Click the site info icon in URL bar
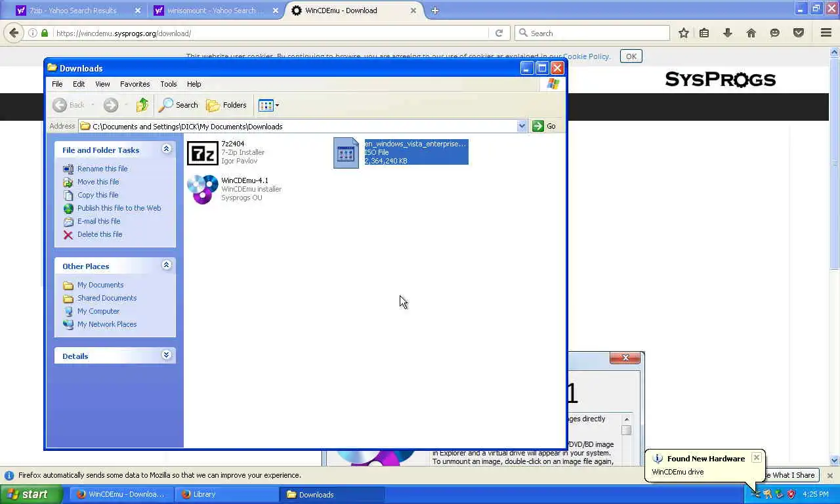Screen dimensions: 840x504 (x=32, y=33)
